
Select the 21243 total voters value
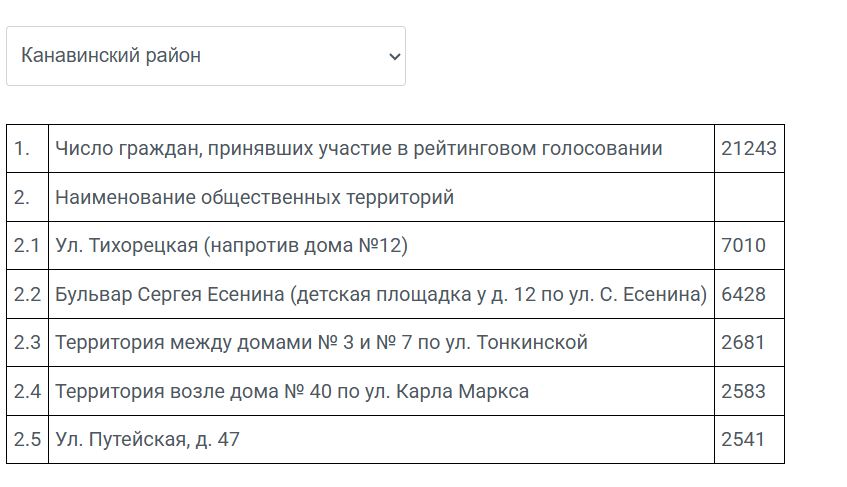[x=749, y=148]
